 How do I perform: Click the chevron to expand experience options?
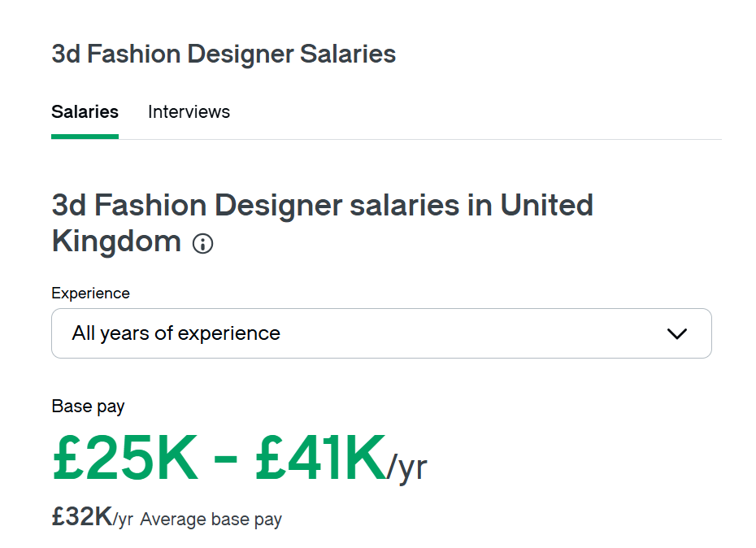pos(676,333)
